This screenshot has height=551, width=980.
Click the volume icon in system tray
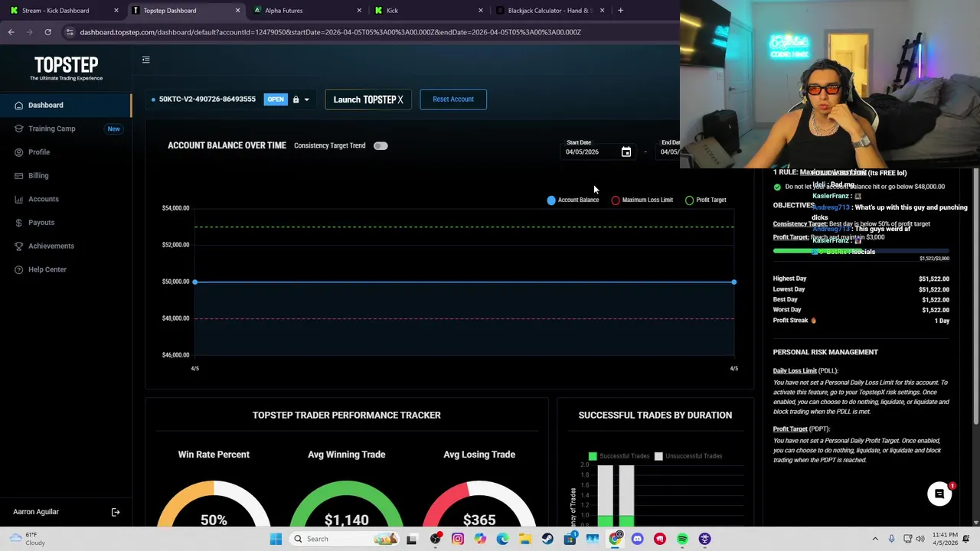coord(920,539)
